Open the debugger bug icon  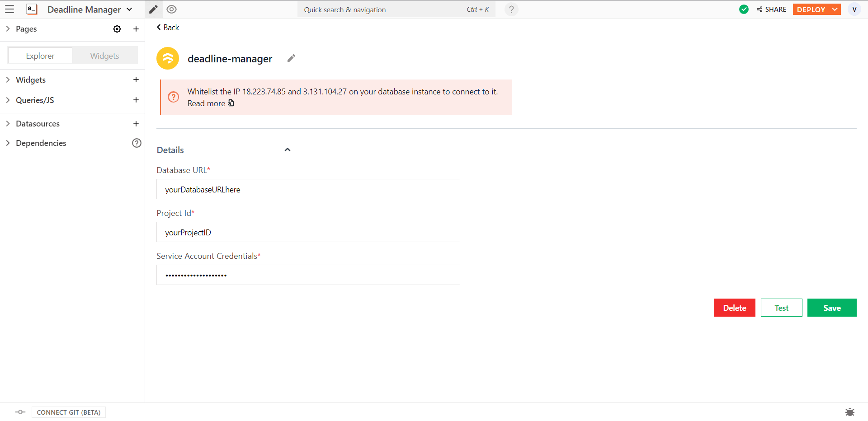pos(850,412)
